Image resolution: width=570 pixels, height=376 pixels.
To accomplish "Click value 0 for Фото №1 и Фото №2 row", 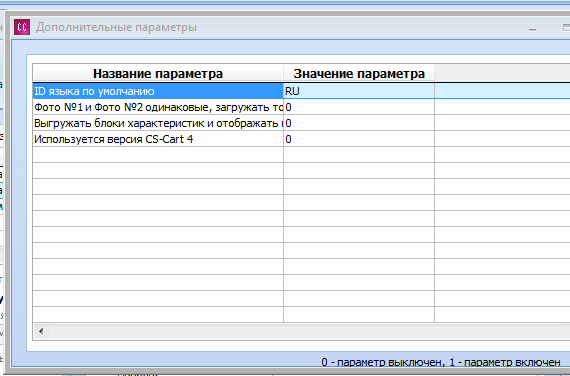I will click(x=359, y=107).
